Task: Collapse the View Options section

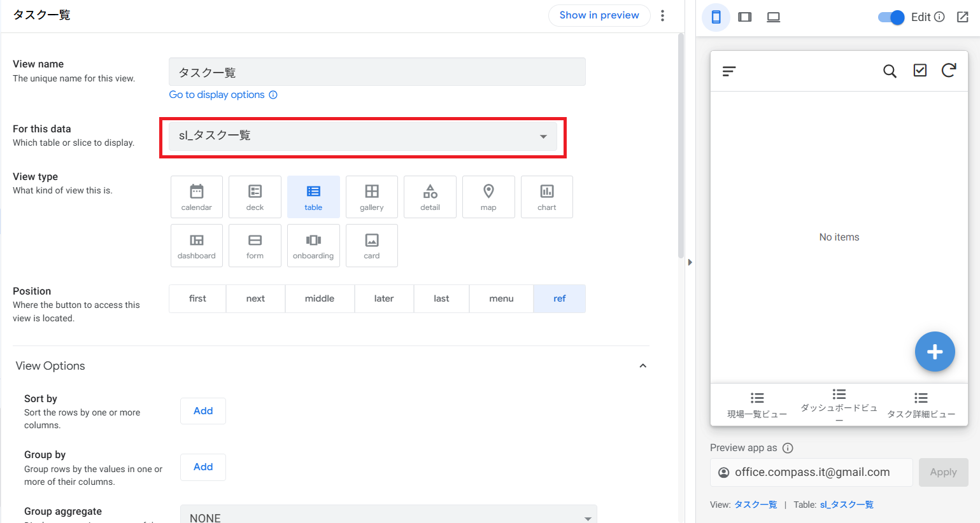Action: coord(643,366)
